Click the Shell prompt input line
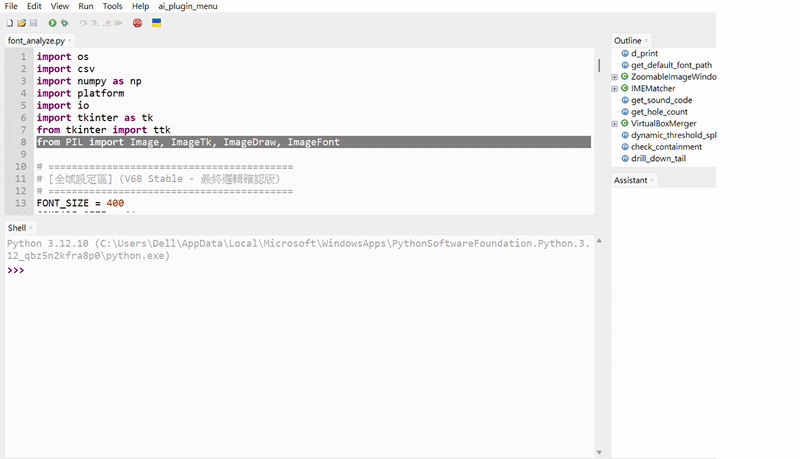Screen dimensions: 800x459 click(x=299, y=270)
